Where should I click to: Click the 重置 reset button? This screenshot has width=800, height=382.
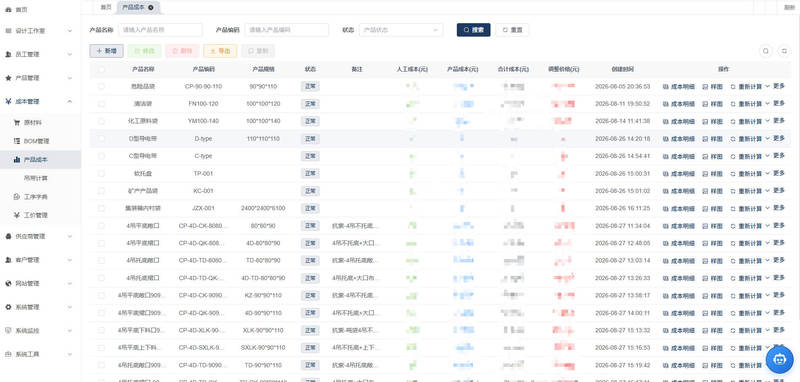click(512, 30)
